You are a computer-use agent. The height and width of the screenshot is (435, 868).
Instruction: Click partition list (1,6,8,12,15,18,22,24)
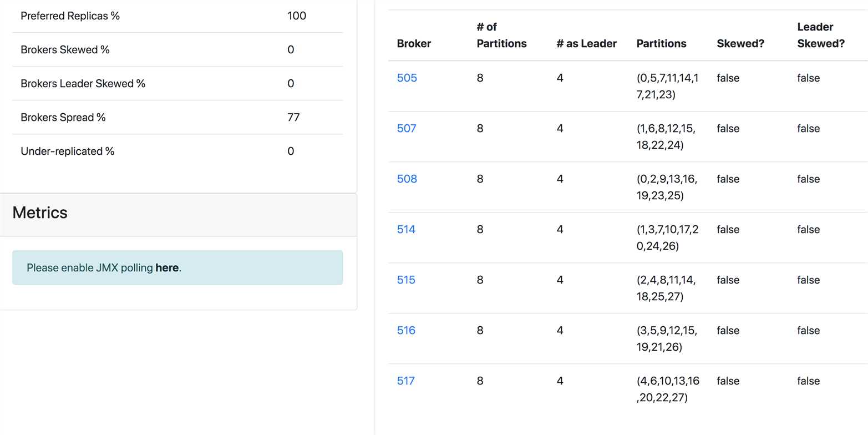click(x=666, y=137)
